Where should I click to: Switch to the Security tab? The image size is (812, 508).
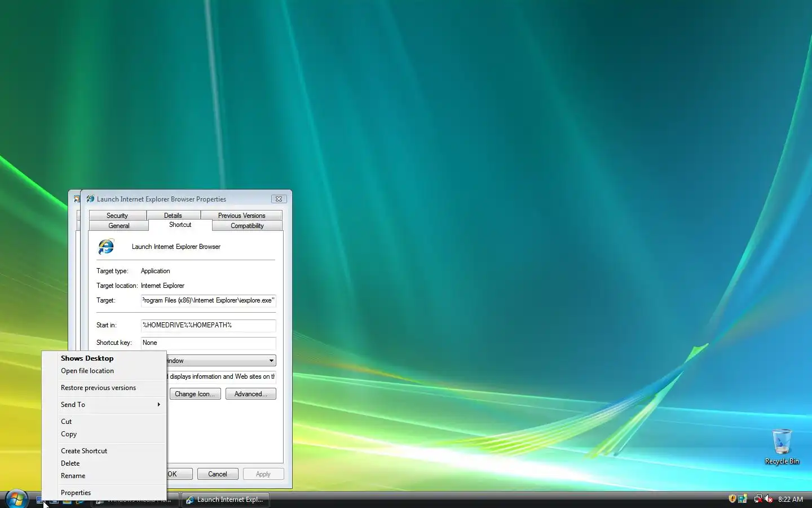(x=117, y=216)
